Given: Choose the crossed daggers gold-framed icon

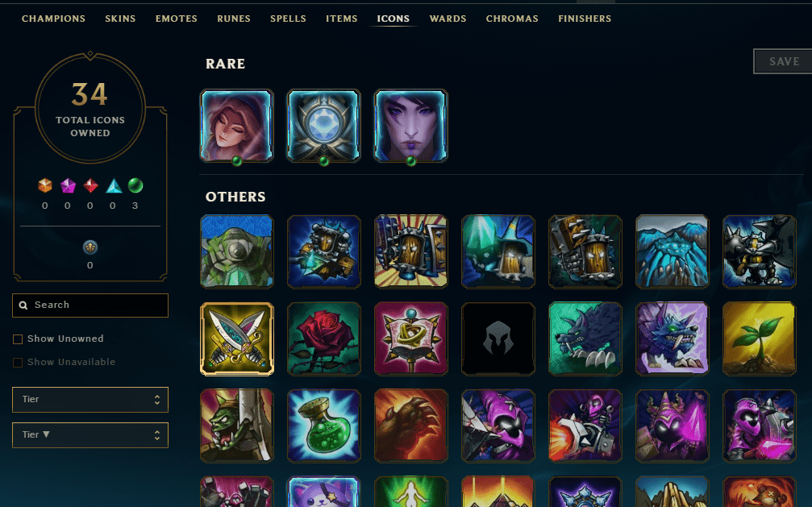Looking at the screenshot, I should [x=236, y=339].
